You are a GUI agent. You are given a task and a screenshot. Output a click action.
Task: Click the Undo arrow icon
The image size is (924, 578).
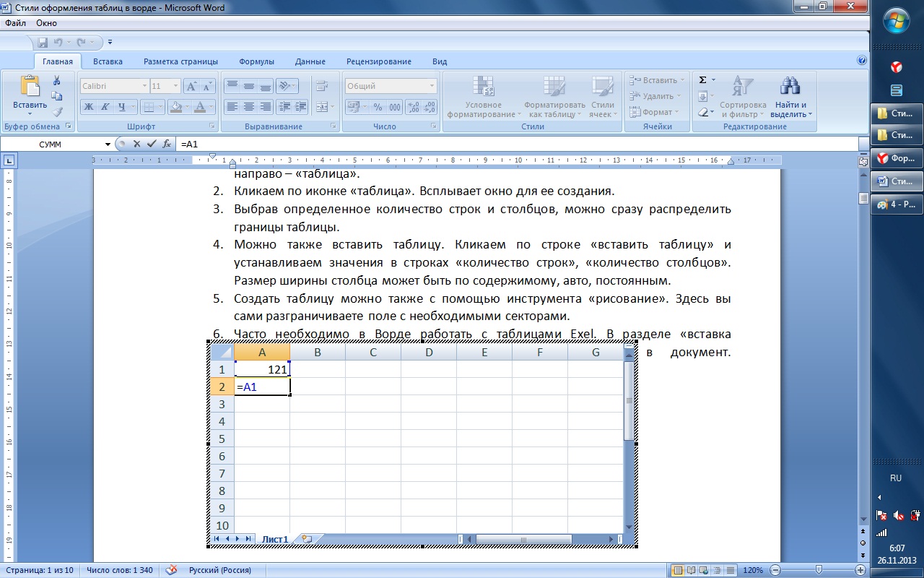[x=58, y=43]
